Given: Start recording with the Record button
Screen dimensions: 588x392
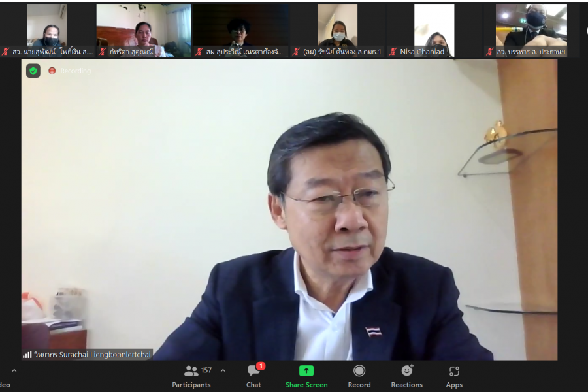Looking at the screenshot, I should [359, 376].
